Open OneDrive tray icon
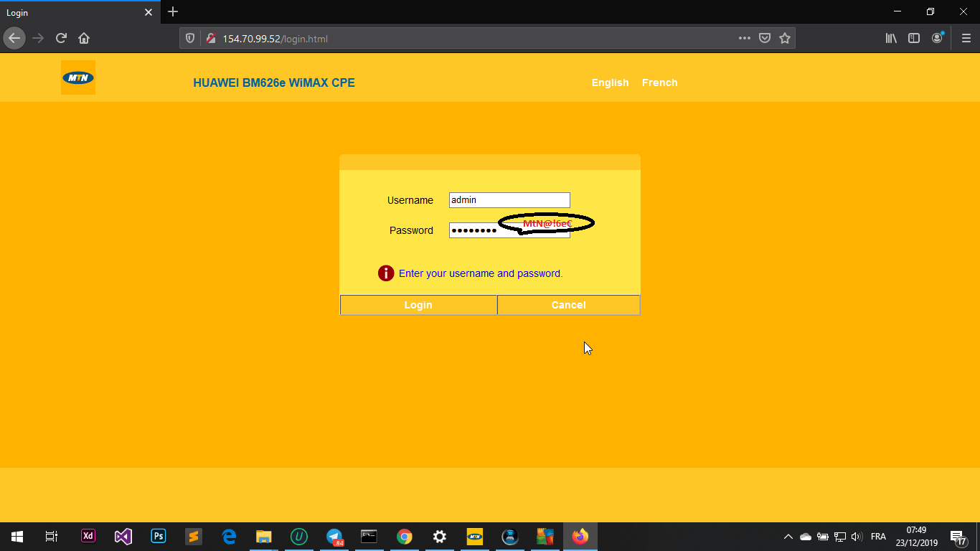The height and width of the screenshot is (551, 980). [x=806, y=537]
